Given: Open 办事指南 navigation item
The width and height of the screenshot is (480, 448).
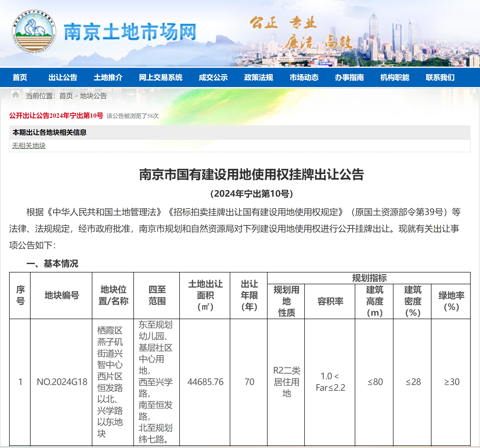Looking at the screenshot, I should tap(349, 77).
